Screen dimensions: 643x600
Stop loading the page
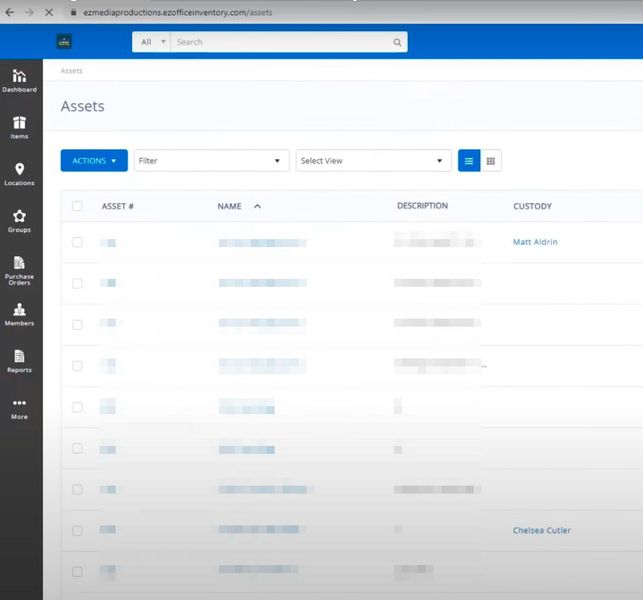tap(49, 12)
